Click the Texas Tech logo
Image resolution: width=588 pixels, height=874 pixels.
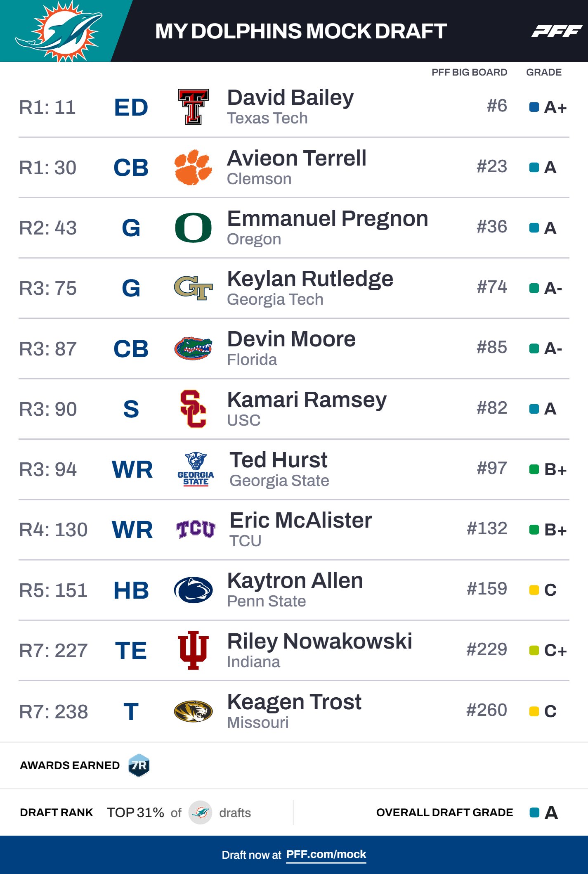point(193,107)
